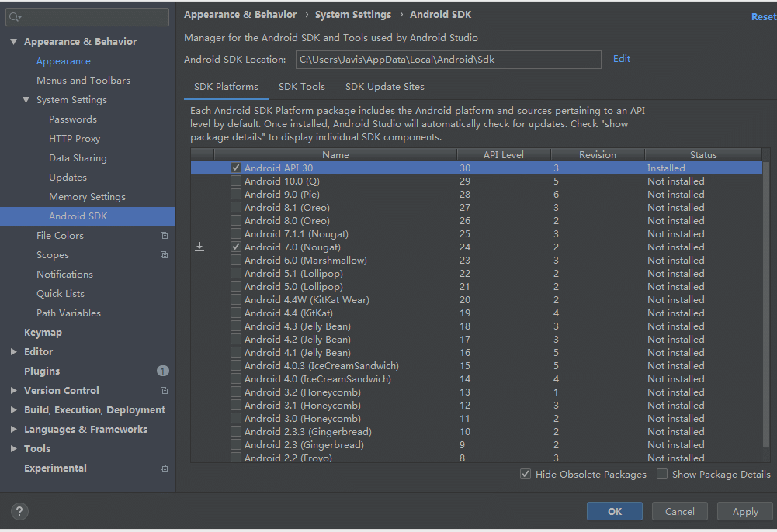This screenshot has width=777, height=532.
Task: Switch to the SDK Tools tab
Action: [x=302, y=87]
